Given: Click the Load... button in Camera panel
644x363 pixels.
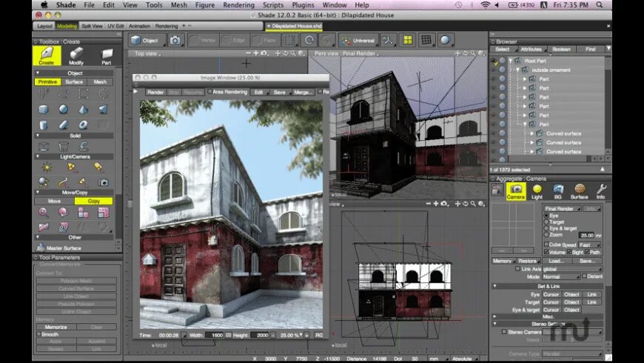Looking at the screenshot, I should (556, 261).
